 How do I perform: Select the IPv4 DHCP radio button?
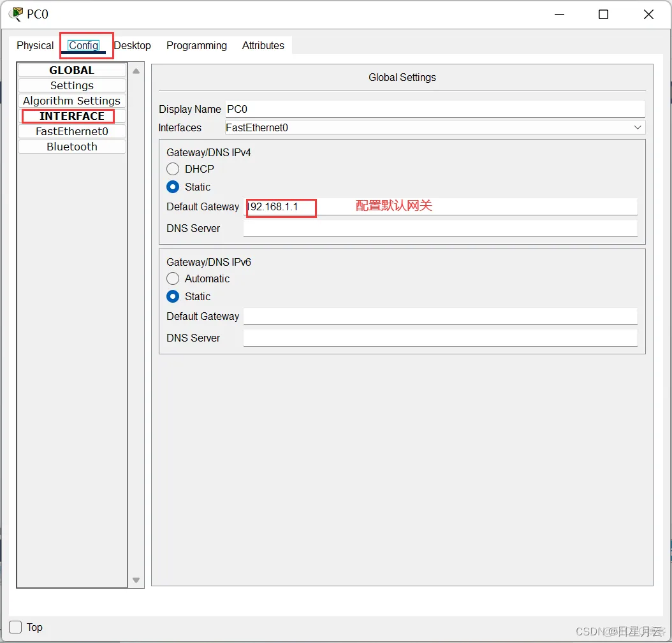click(x=173, y=170)
